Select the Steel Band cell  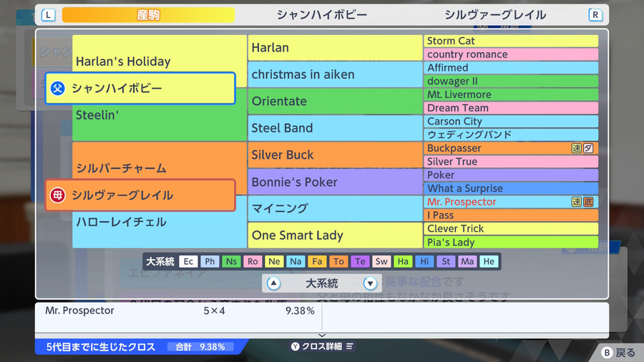point(335,128)
